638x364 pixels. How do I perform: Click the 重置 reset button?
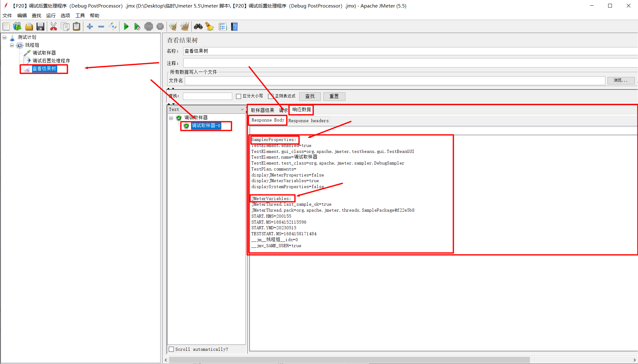click(x=334, y=96)
